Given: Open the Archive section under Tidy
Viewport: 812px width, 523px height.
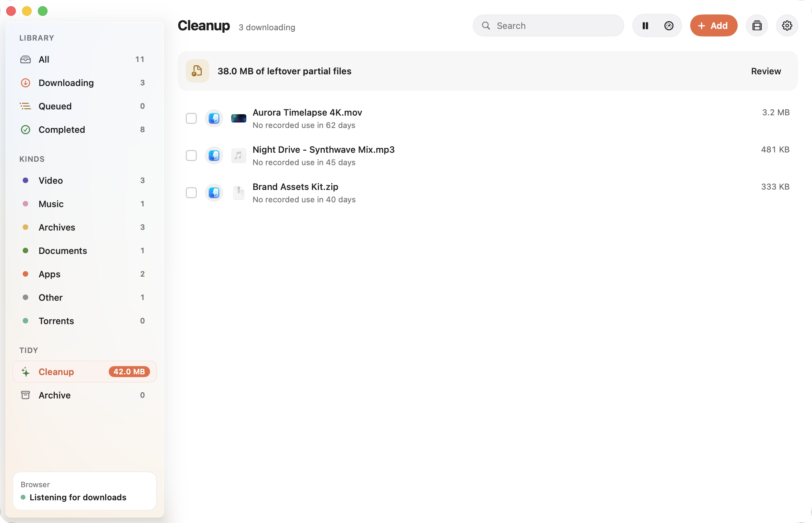Looking at the screenshot, I should [x=85, y=395].
